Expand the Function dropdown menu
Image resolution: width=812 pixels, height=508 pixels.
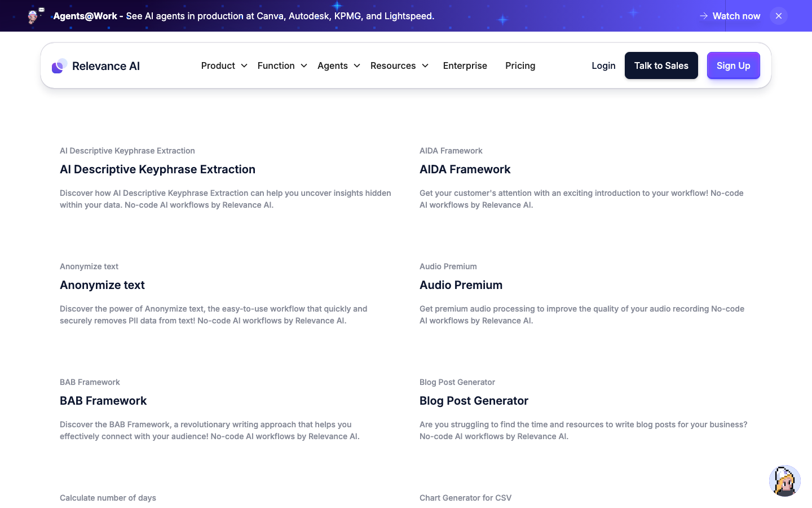[x=282, y=65]
